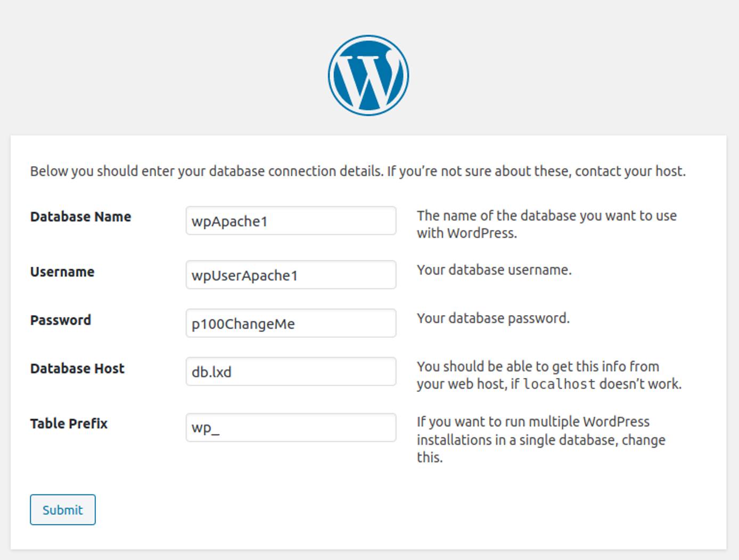Viewport: 739px width, 560px height.
Task: Click the Database Host field with db.lxd
Action: (290, 372)
